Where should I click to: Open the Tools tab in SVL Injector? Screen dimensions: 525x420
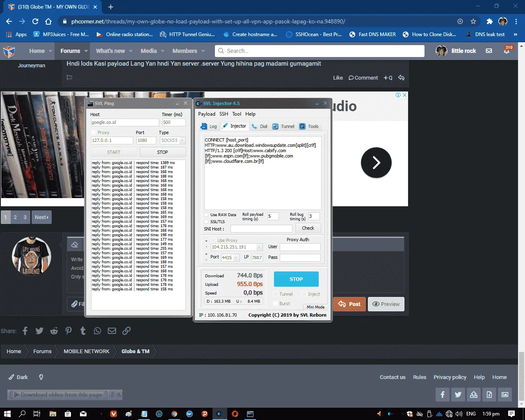(x=309, y=126)
